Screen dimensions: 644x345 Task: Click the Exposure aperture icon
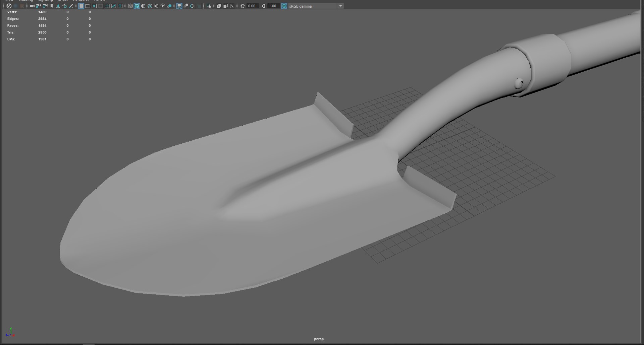click(243, 6)
